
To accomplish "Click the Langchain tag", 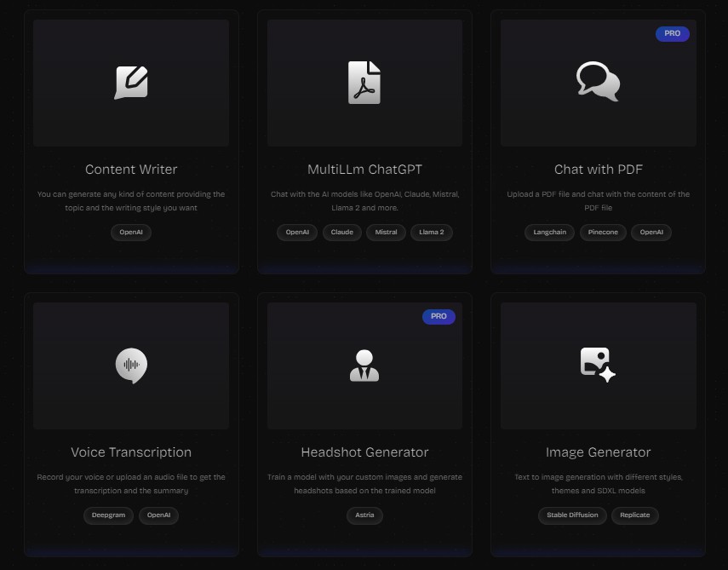I will pos(550,233).
